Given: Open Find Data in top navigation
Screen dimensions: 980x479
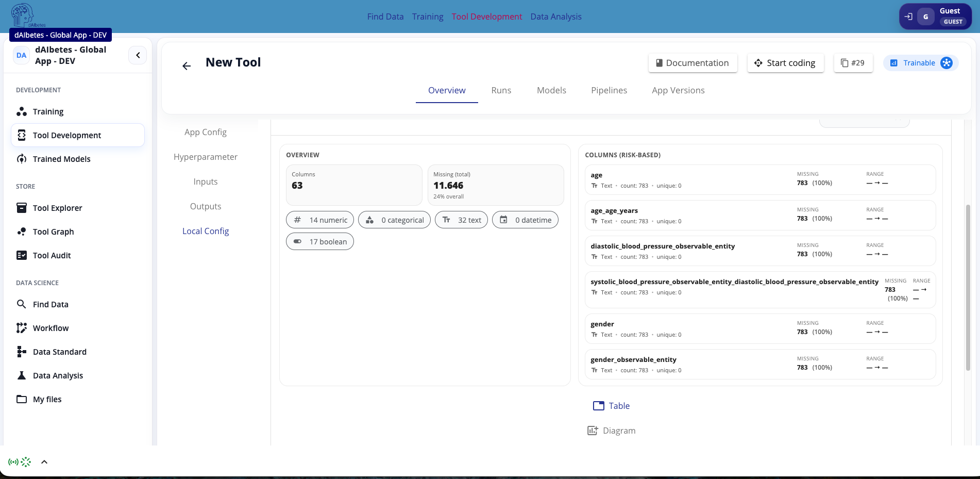Looking at the screenshot, I should [385, 16].
